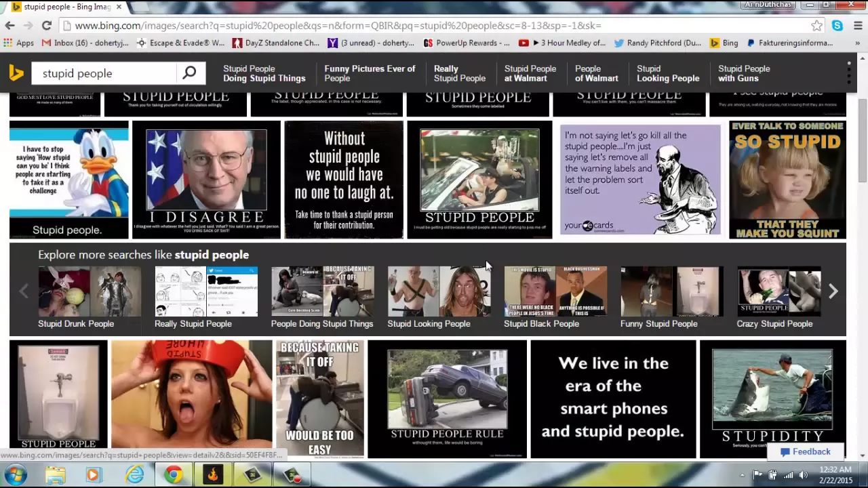Click the Feedback button

805,451
